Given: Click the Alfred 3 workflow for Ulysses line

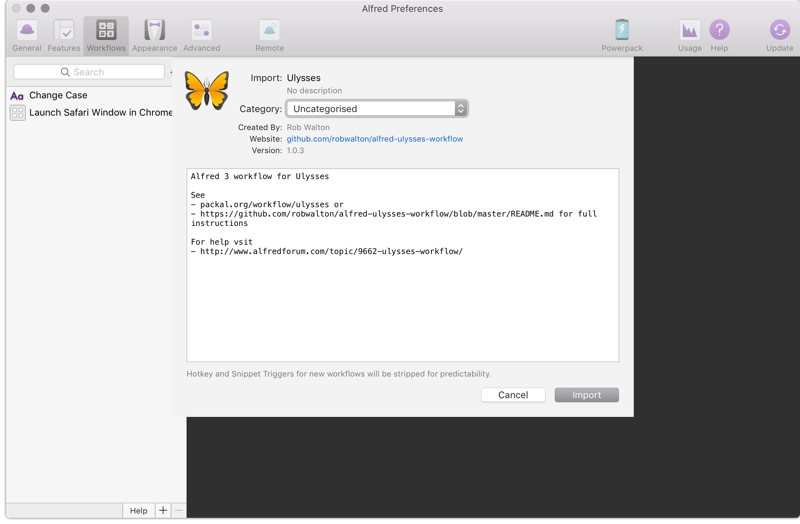Looking at the screenshot, I should pyautogui.click(x=260, y=177).
